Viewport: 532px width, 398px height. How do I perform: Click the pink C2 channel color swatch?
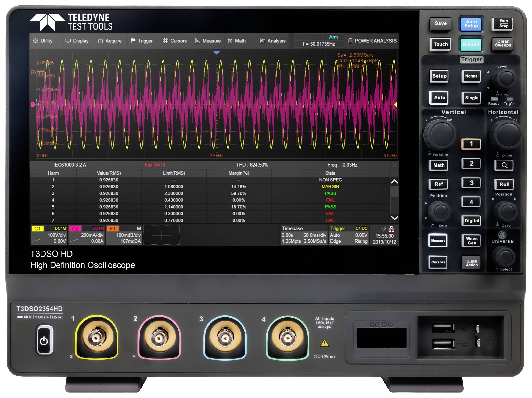click(76, 228)
